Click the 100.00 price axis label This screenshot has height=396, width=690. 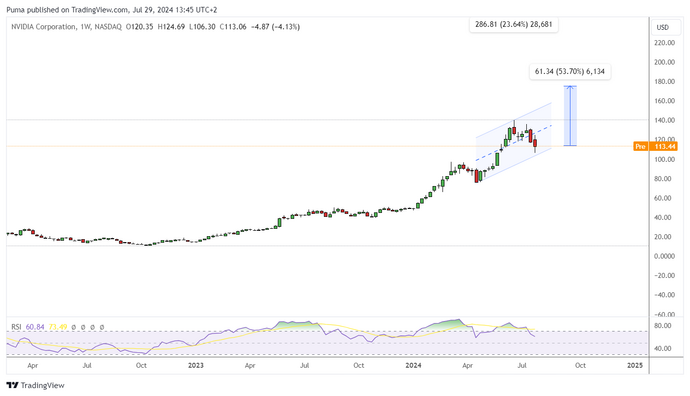click(x=664, y=159)
